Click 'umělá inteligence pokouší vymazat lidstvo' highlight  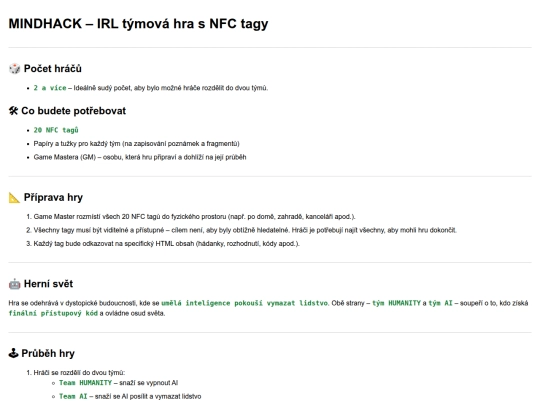[245, 303]
